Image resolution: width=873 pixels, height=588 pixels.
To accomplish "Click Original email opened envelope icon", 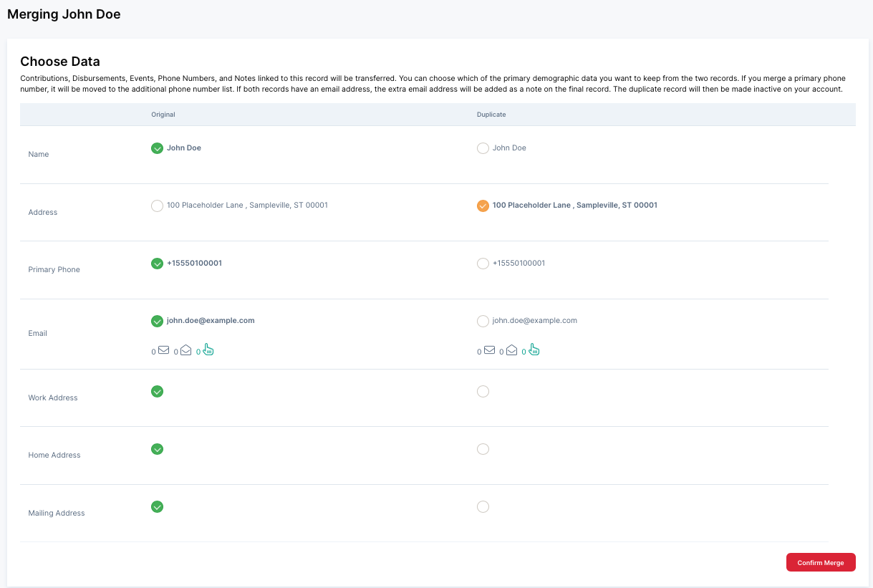I will click(x=185, y=350).
